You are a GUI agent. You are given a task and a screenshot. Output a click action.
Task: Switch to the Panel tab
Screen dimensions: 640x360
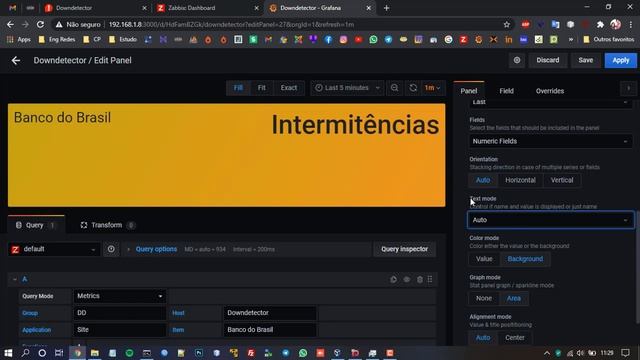469,91
